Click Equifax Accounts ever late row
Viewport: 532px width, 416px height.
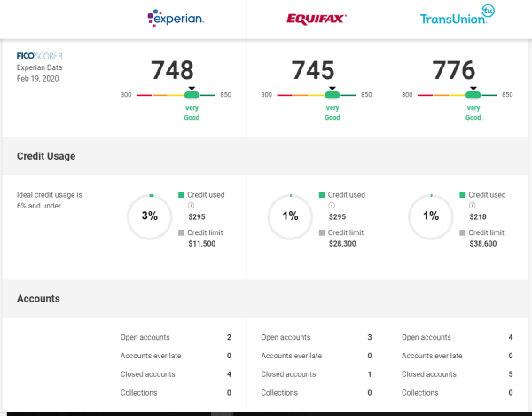317,356
